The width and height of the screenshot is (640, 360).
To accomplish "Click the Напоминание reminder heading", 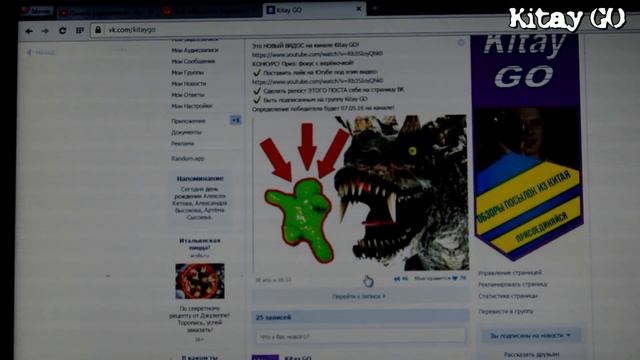I will pos(200,178).
